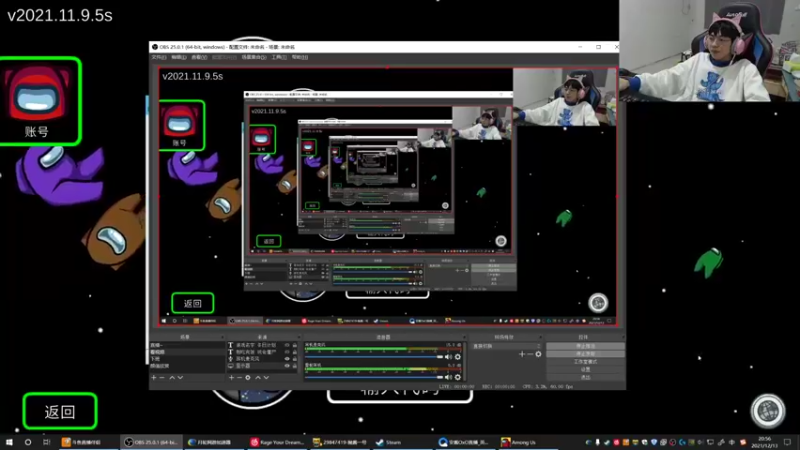Toggle visibility eye of the 显示器 display source
The width and height of the screenshot is (800, 450).
click(x=287, y=366)
